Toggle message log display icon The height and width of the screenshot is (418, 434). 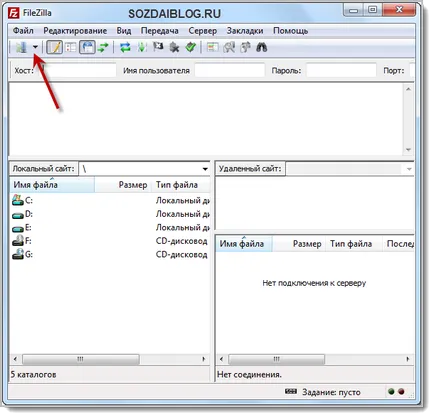[x=54, y=47]
